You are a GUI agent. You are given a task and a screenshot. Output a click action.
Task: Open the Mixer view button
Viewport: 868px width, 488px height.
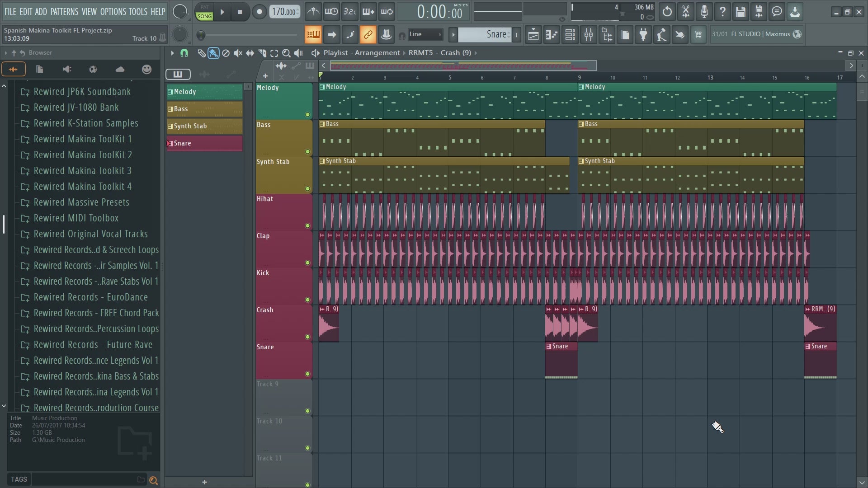(x=589, y=34)
